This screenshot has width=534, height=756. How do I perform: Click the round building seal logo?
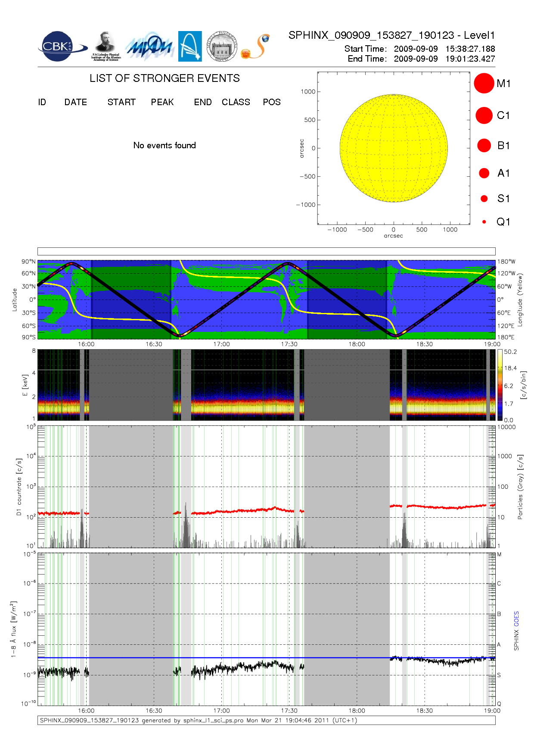click(222, 46)
